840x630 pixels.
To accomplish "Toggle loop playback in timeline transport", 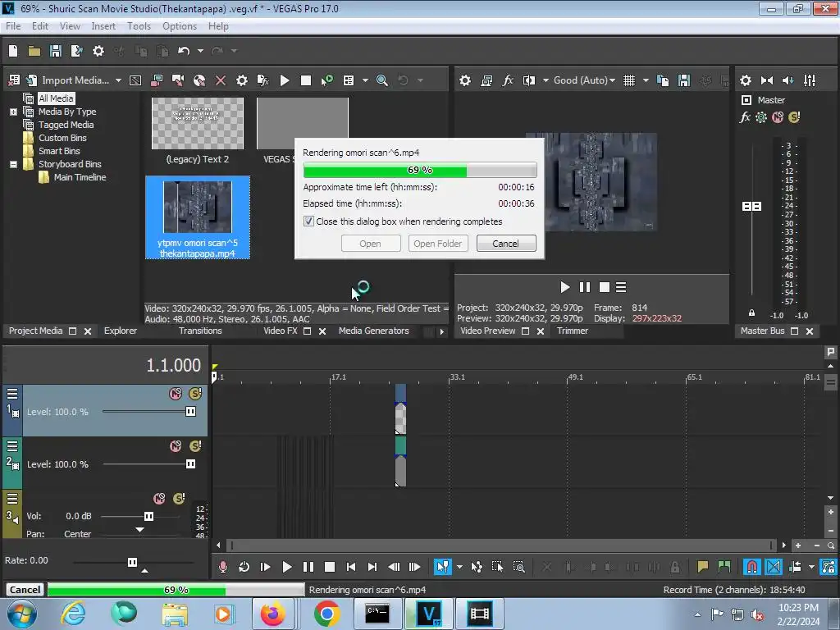I will [244, 567].
